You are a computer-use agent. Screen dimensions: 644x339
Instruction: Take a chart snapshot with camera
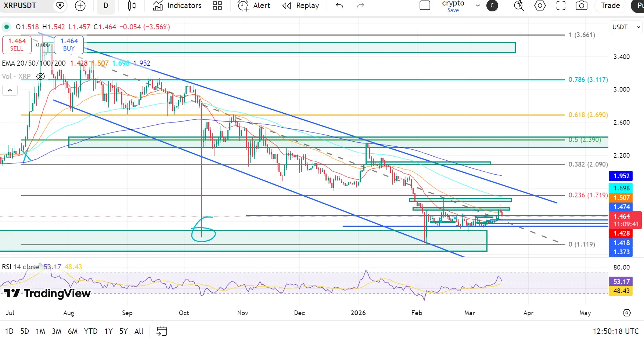click(x=582, y=6)
